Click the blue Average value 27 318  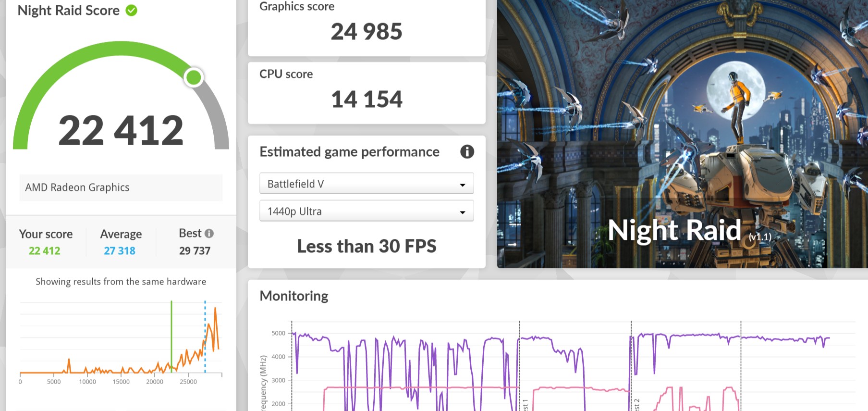120,251
